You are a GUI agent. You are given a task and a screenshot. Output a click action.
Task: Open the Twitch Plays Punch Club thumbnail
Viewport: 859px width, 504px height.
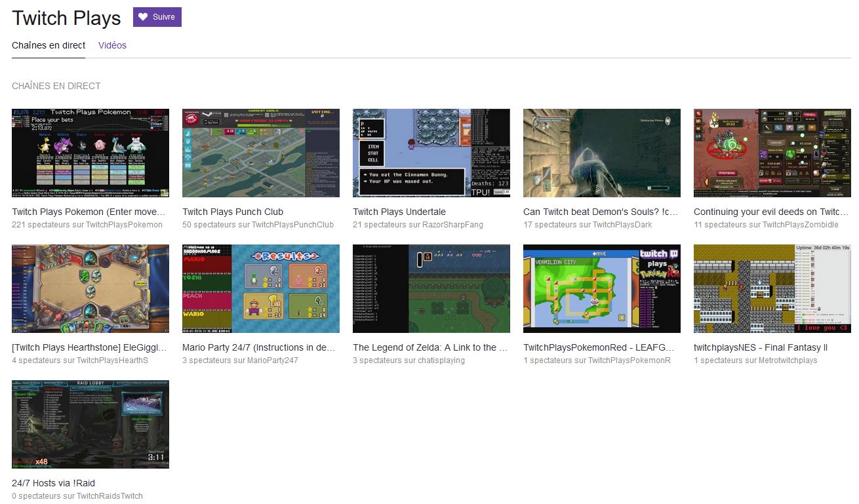(x=261, y=153)
